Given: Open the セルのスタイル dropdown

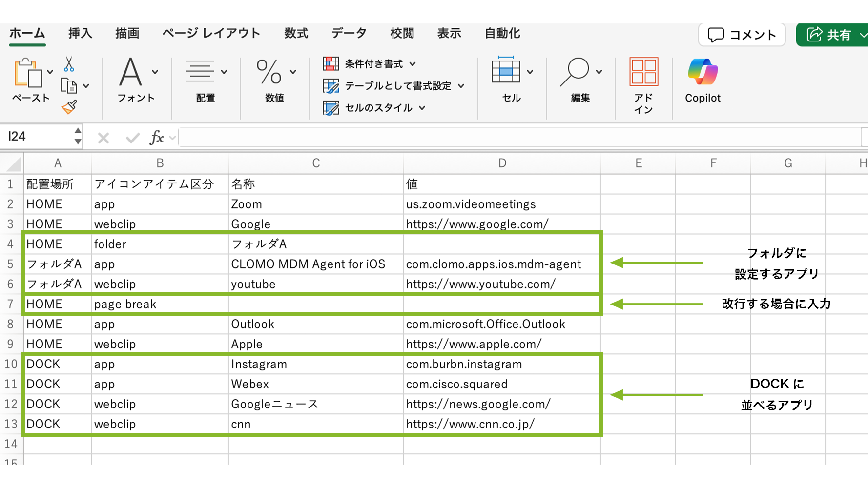Looking at the screenshot, I should click(422, 108).
